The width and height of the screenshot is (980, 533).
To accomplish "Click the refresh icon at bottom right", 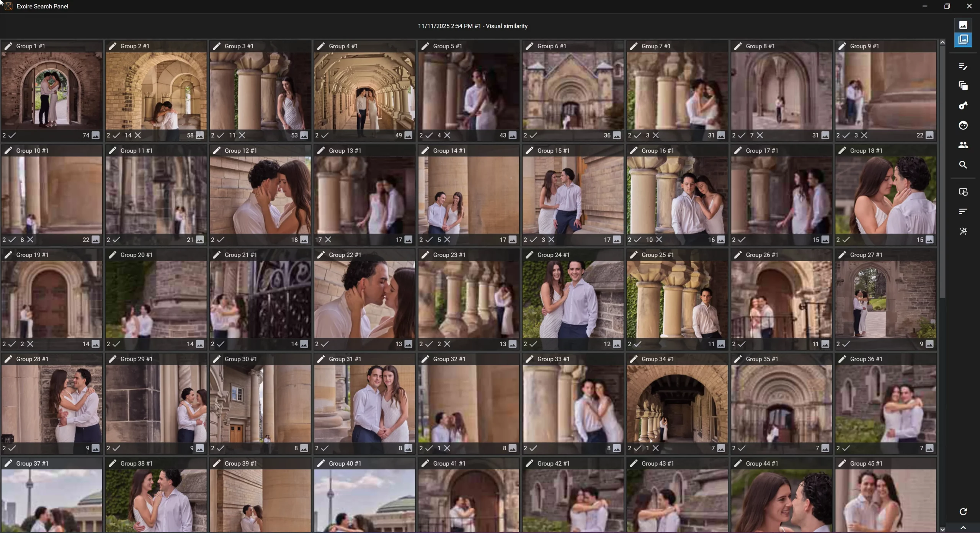I will [963, 512].
